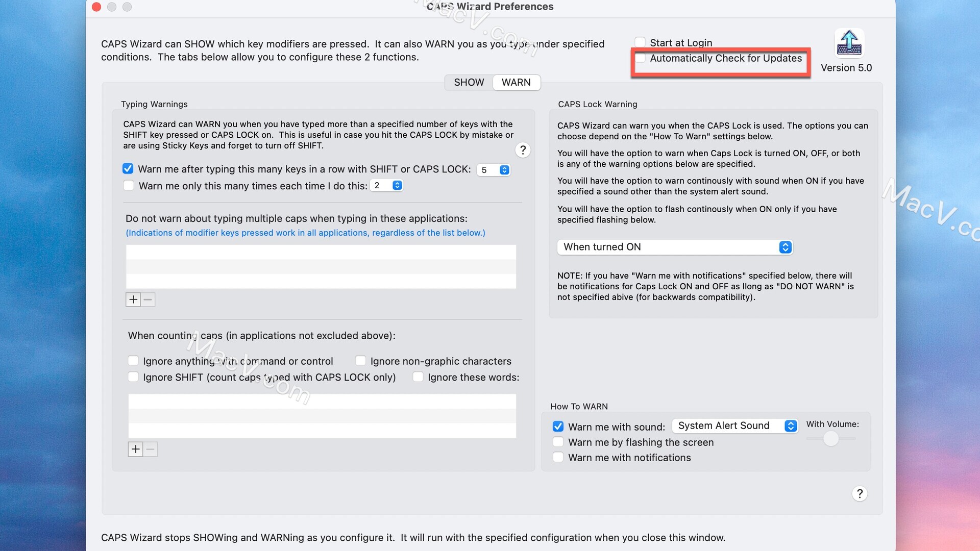Click the help question mark icon in Typing Warnings
980x551 pixels.
pos(523,149)
